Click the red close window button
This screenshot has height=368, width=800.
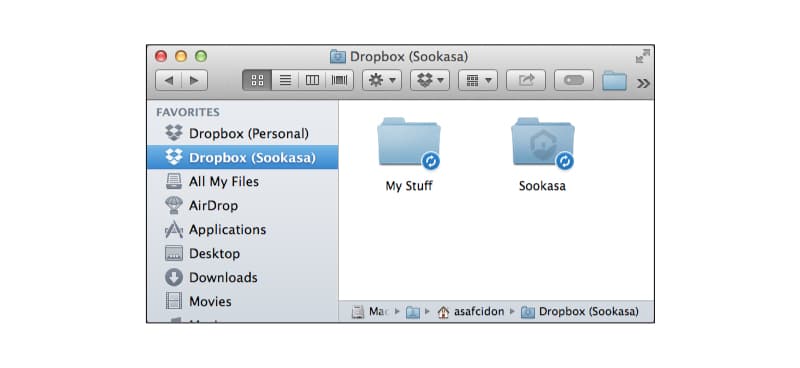coord(161,56)
